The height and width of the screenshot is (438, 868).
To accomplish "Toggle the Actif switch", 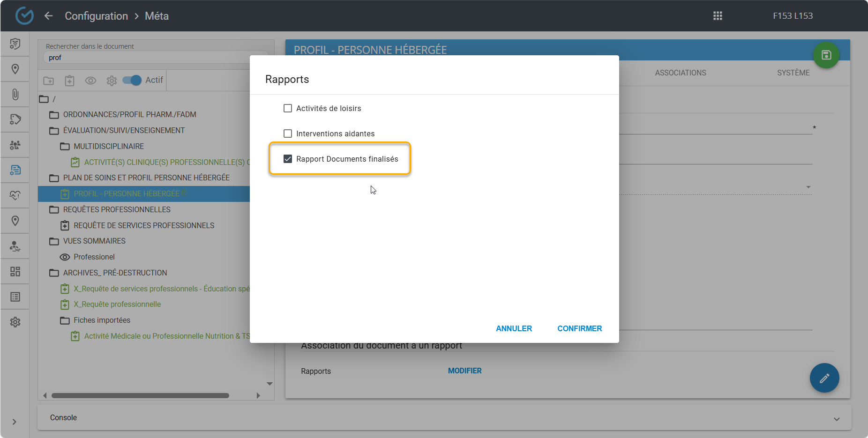I will [132, 80].
